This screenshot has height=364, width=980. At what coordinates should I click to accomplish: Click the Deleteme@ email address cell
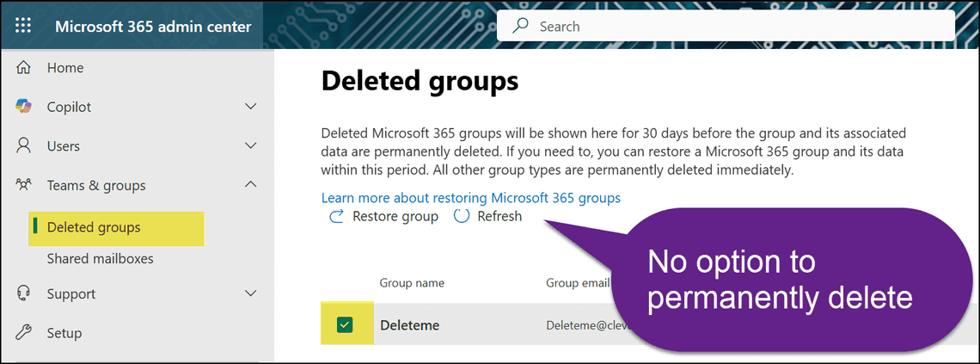click(x=590, y=326)
